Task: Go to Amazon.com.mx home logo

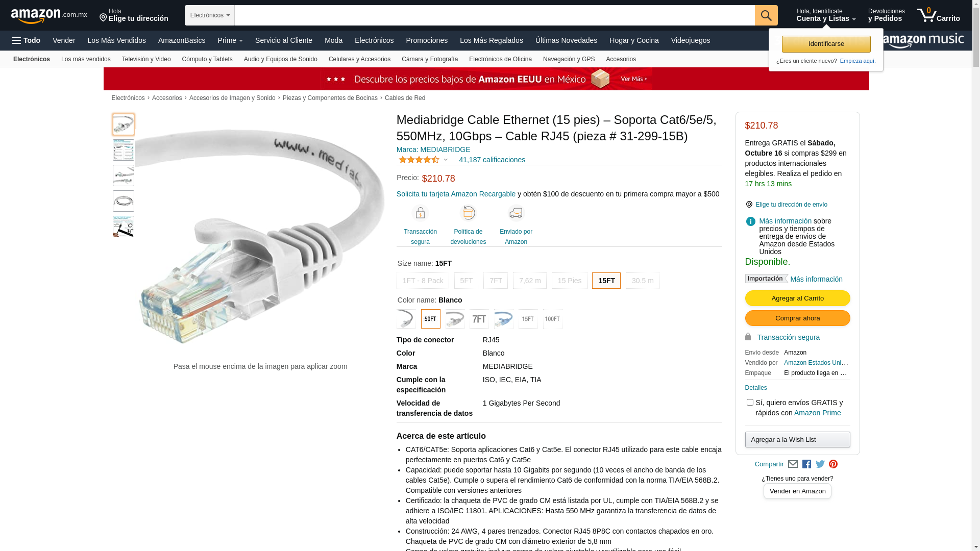Action: coord(49,15)
